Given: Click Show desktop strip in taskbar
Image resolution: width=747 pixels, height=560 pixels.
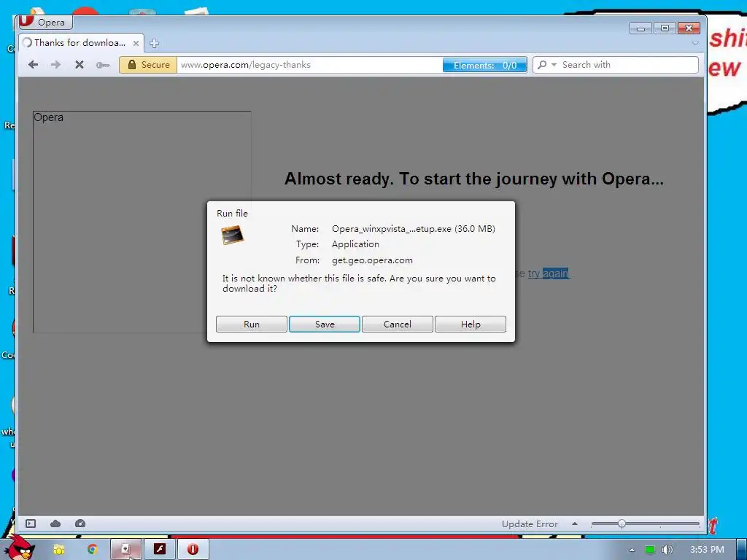Looking at the screenshot, I should [742, 549].
